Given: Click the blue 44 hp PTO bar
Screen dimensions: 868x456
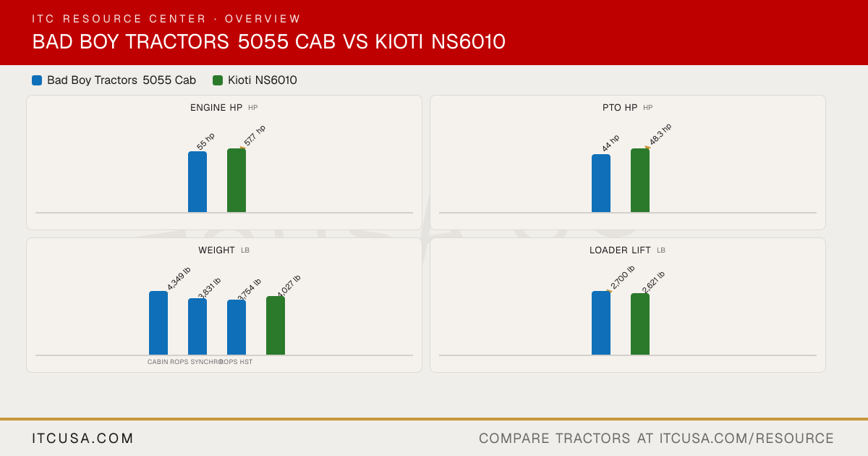Looking at the screenshot, I should 601,183.
